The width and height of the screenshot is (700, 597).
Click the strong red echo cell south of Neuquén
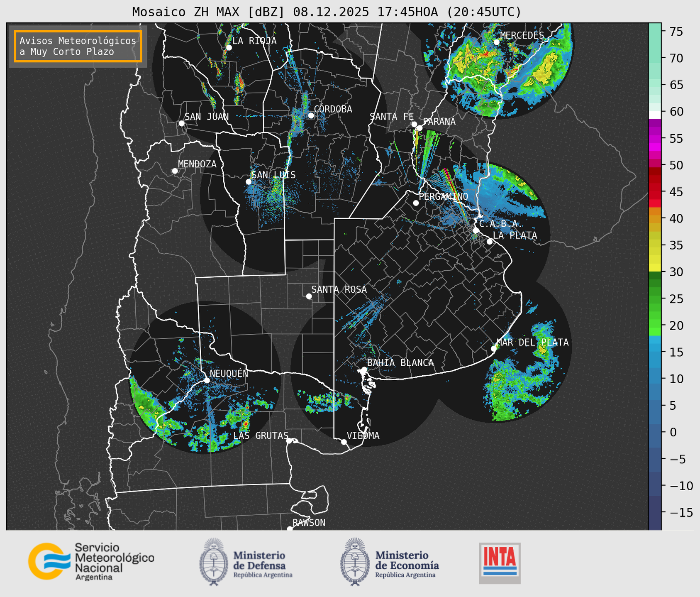[x=246, y=424]
